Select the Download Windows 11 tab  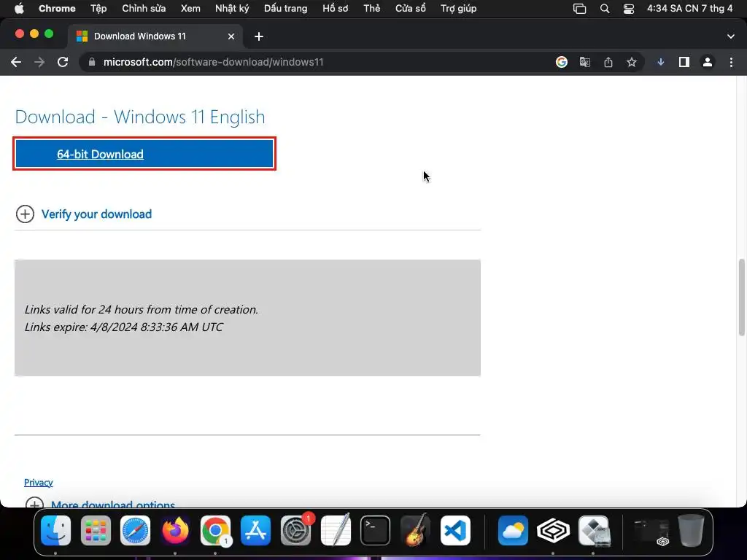tap(155, 36)
